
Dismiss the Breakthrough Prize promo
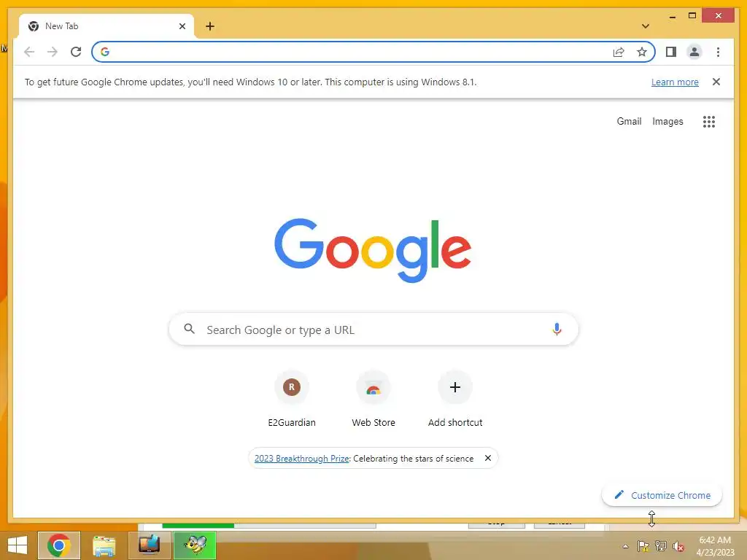tap(488, 458)
